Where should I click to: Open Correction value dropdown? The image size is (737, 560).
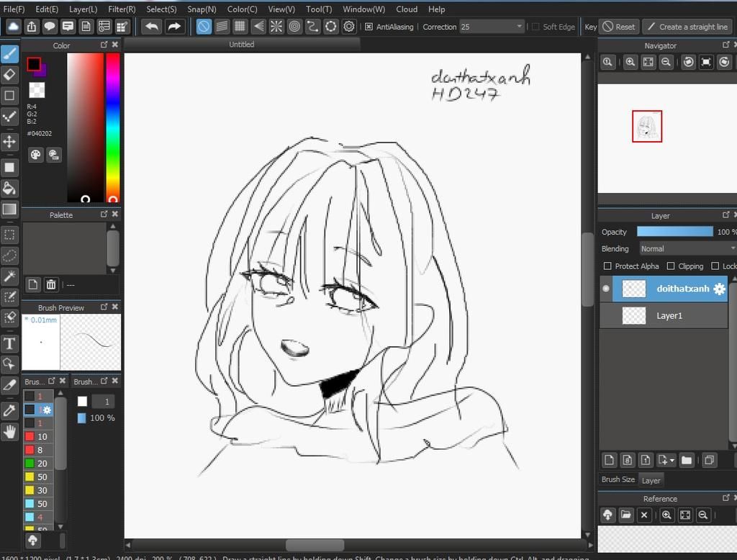click(x=520, y=27)
